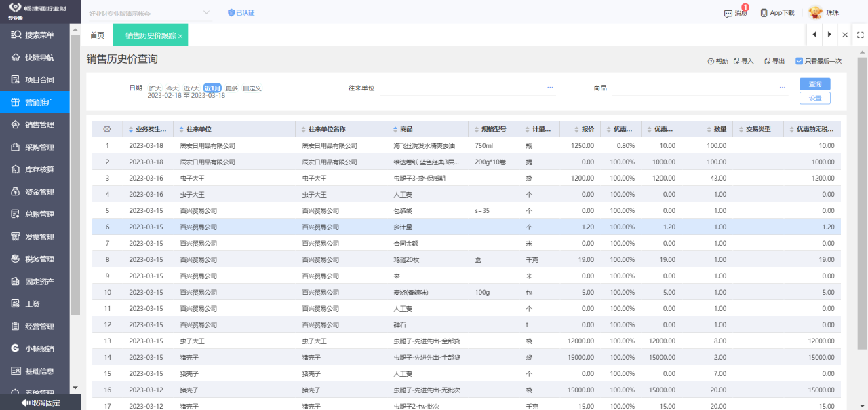Click sidebar scrollbar down arrow

pos(75,388)
